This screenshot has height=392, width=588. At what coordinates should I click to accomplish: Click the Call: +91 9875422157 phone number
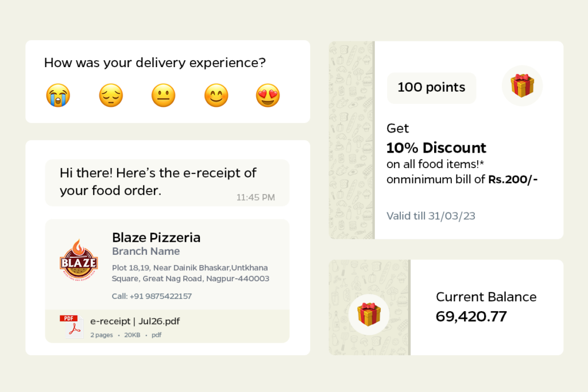click(x=152, y=296)
